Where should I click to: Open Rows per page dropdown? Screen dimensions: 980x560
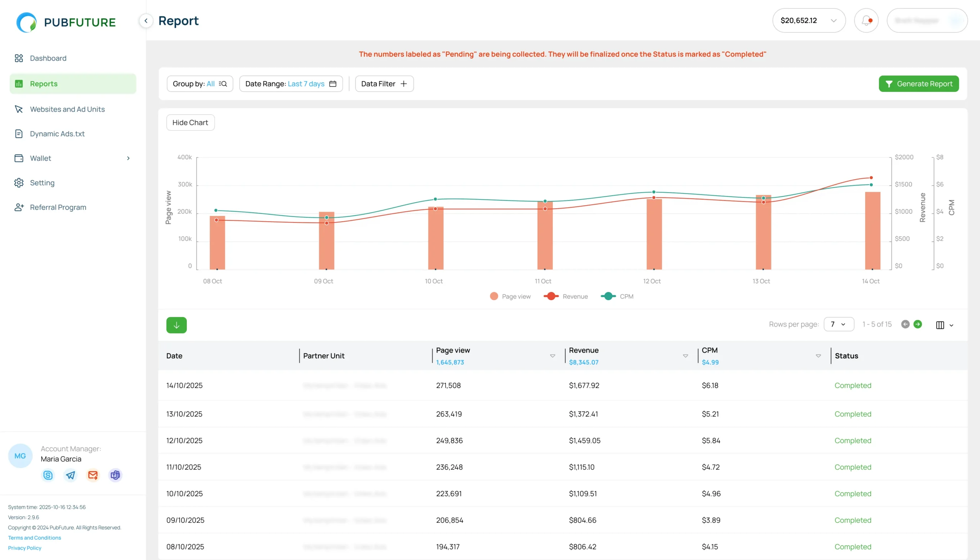pyautogui.click(x=838, y=324)
